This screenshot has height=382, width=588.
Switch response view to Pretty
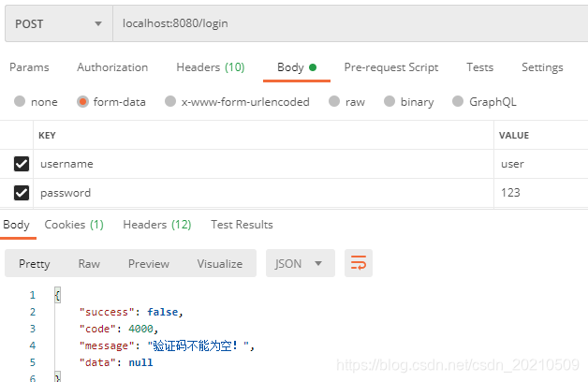point(35,264)
